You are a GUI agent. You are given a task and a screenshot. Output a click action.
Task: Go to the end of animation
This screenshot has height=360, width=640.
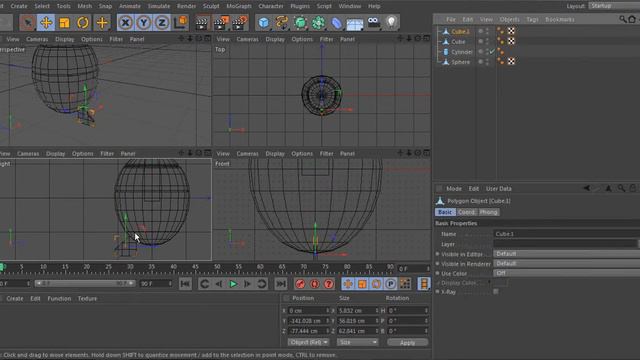click(280, 284)
